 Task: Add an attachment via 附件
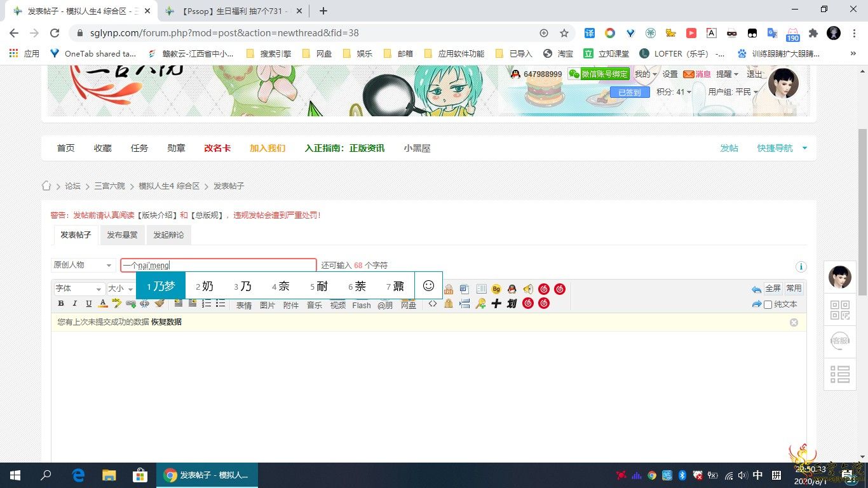291,305
